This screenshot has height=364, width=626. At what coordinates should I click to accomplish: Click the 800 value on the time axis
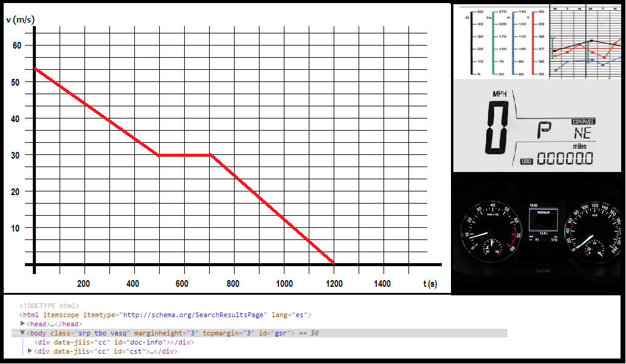point(233,284)
